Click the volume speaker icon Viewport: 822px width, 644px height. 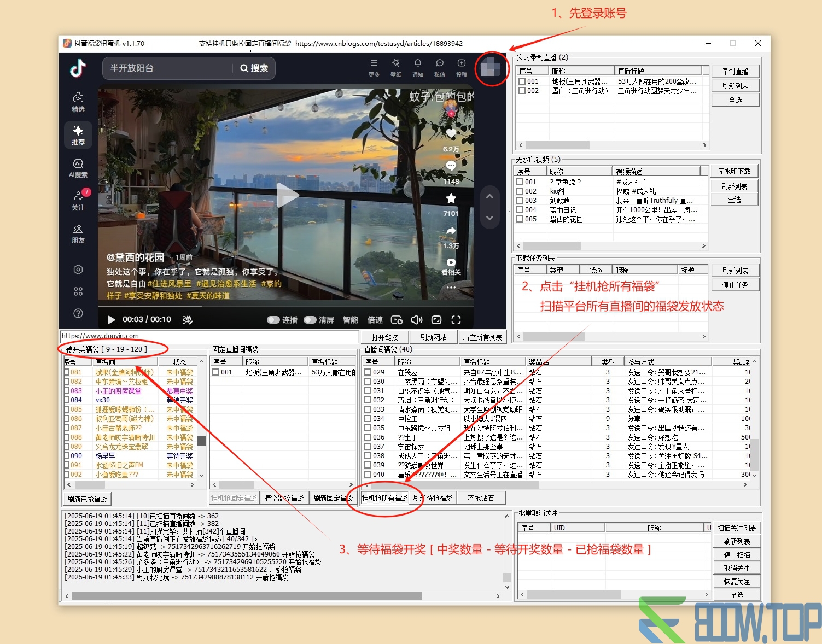pyautogui.click(x=417, y=320)
